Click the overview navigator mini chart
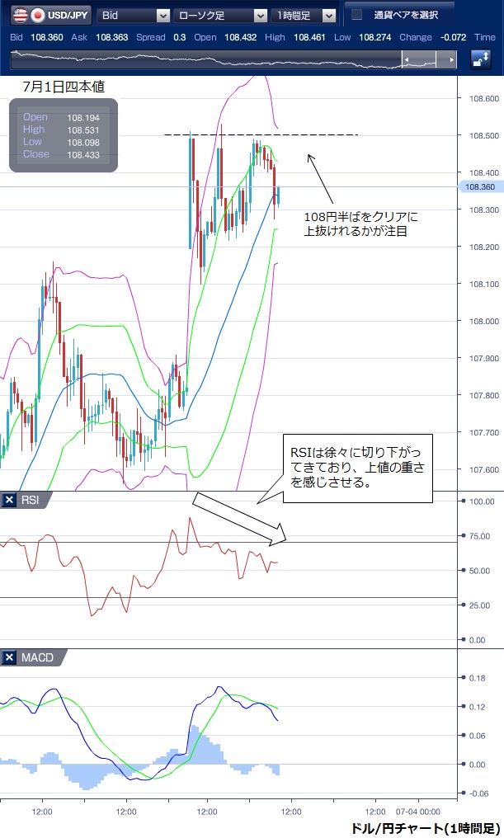Image resolution: width=504 pixels, height=838 pixels. (206, 59)
